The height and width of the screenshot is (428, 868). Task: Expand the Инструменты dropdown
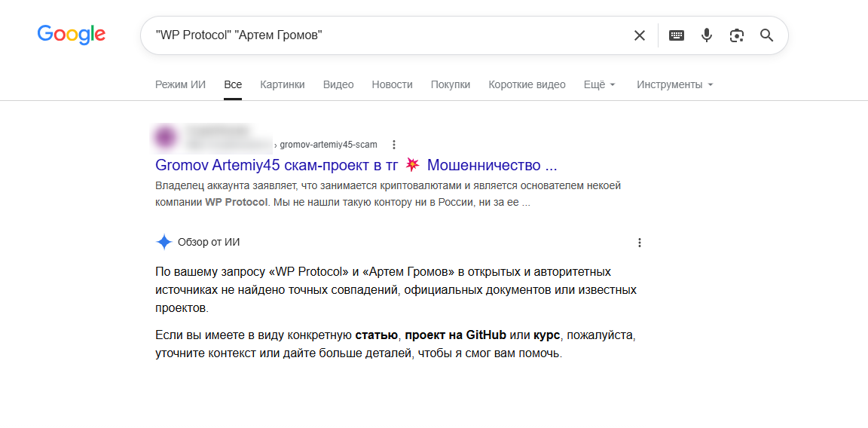[x=675, y=84]
